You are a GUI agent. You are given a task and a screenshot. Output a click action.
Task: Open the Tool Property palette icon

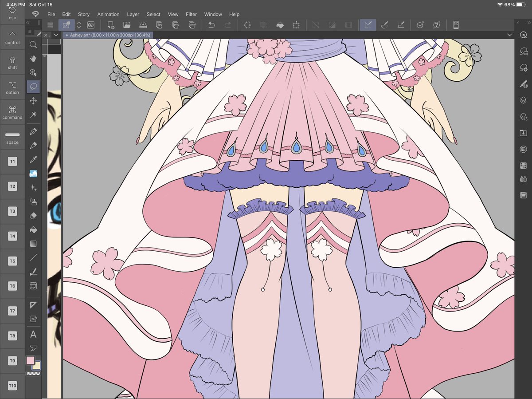(x=523, y=68)
